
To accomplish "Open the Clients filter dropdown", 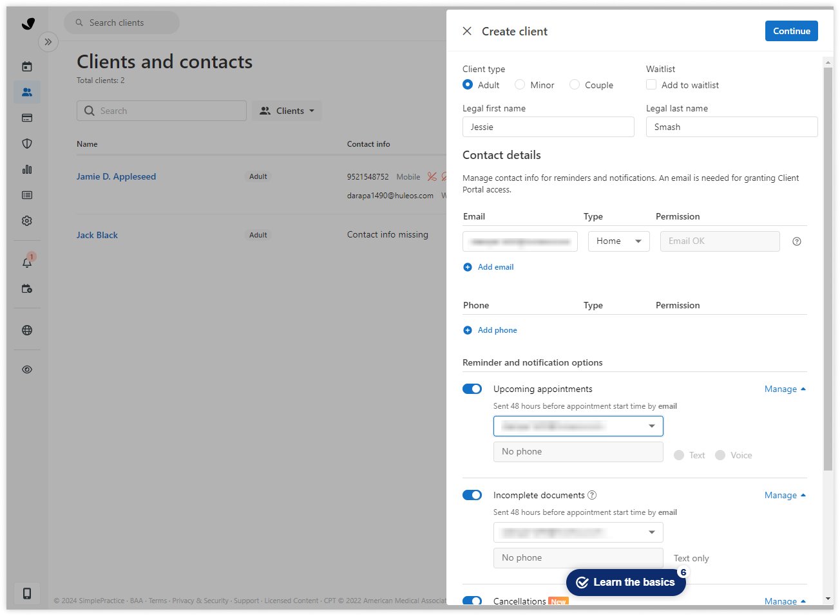I will [287, 111].
